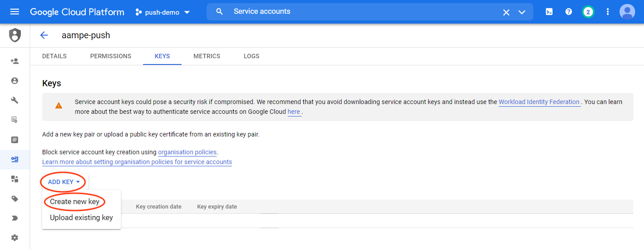Open the push-demo project selector

point(163,12)
